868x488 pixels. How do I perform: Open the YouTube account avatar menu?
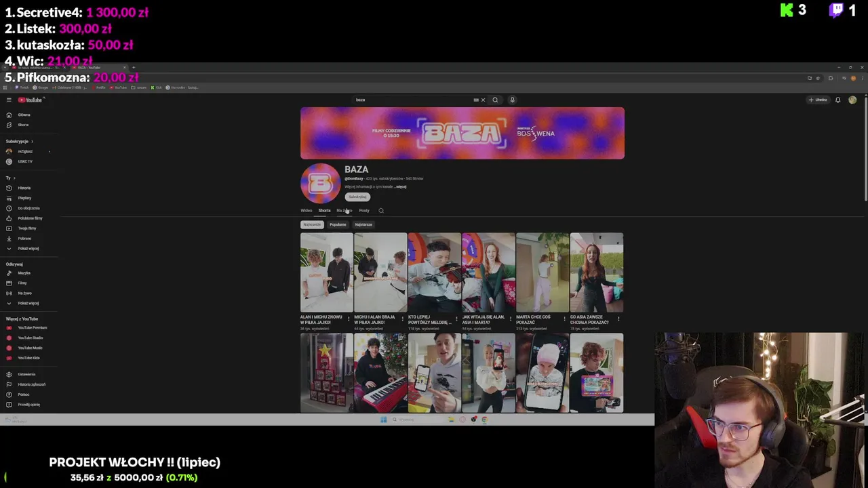(x=852, y=100)
